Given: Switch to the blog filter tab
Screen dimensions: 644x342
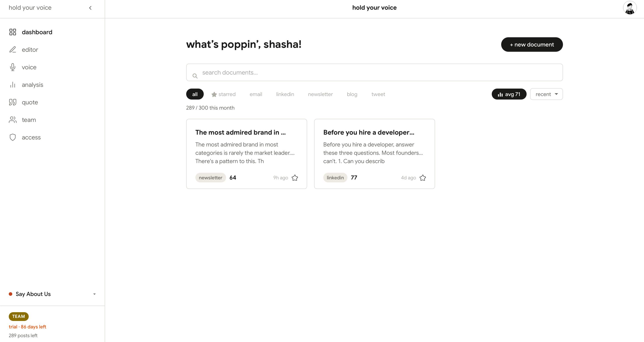Looking at the screenshot, I should pyautogui.click(x=352, y=94).
